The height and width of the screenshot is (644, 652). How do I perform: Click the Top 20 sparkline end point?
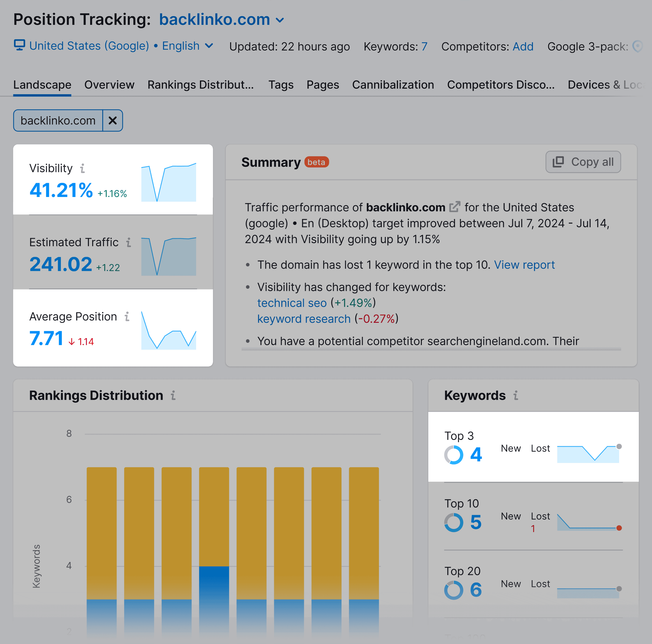click(619, 589)
